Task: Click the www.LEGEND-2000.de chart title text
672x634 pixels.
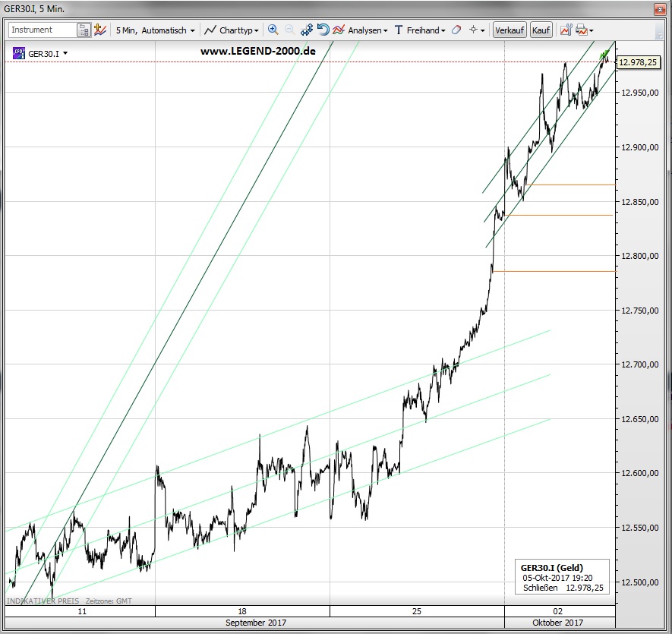Action: coord(258,51)
